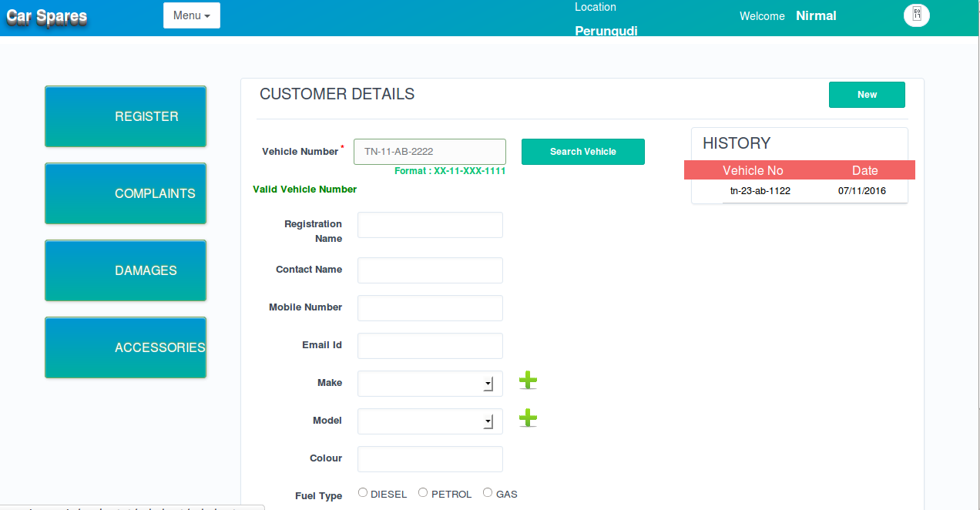
Task: Open the COMPLAINTS section
Action: pos(126,193)
